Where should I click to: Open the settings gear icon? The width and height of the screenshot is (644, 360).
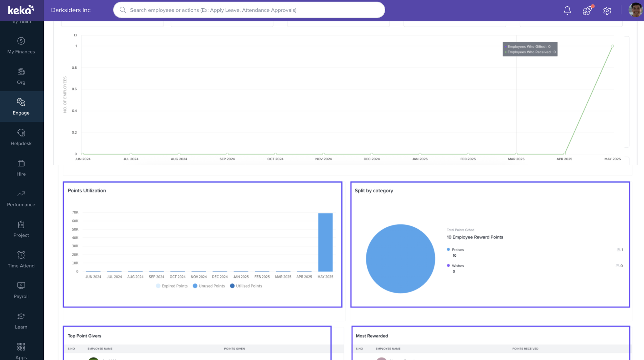point(607,11)
